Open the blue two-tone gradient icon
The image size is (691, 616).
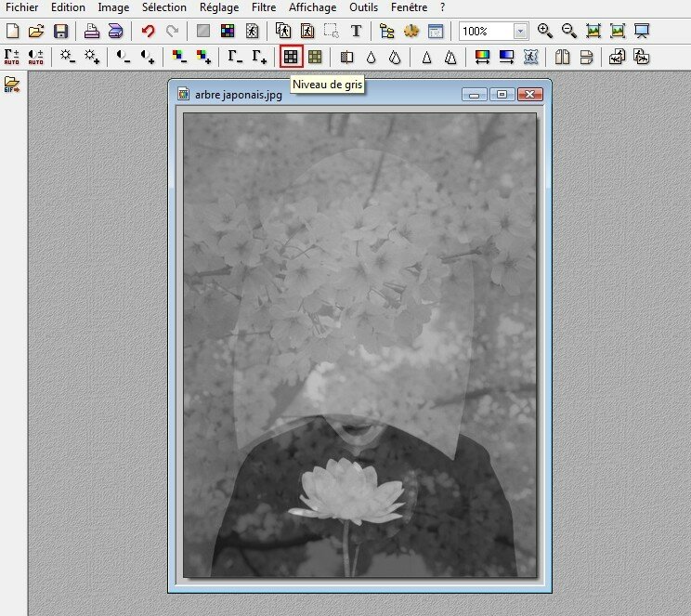tap(506, 57)
